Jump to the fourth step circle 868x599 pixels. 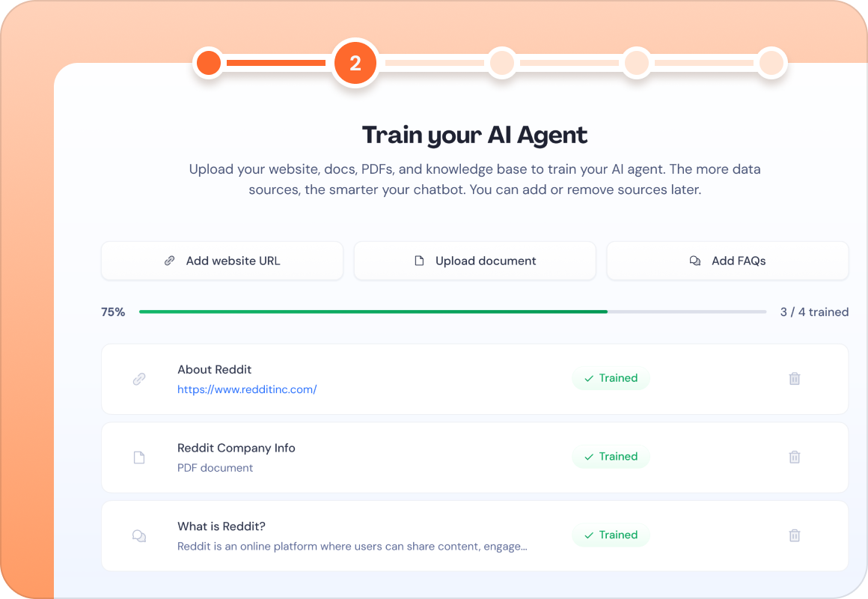637,63
